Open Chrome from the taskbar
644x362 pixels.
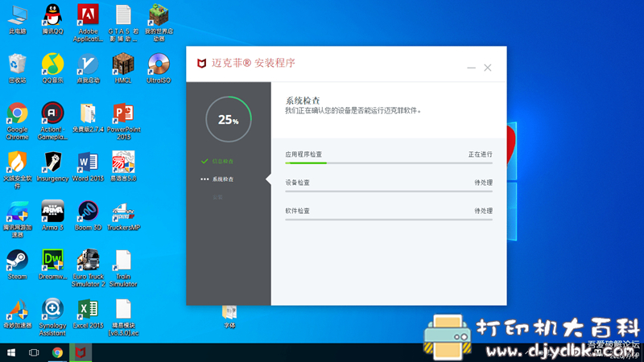click(57, 352)
